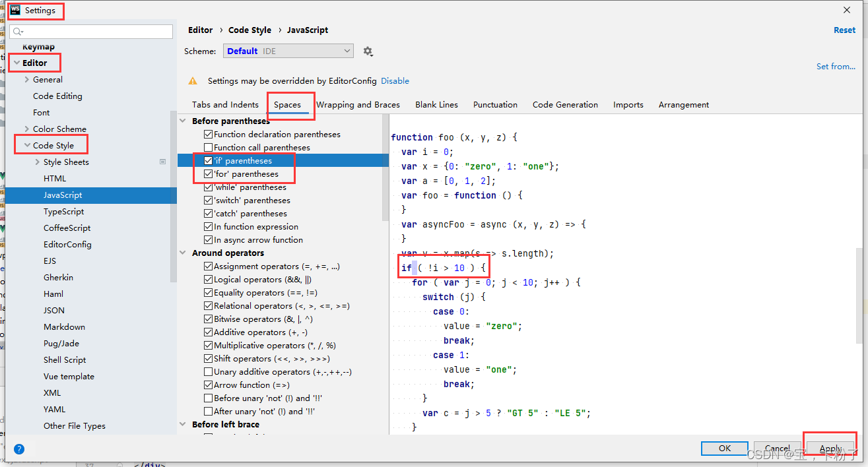Close the Settings dialog
Viewport: 868px width, 467px height.
847,10
